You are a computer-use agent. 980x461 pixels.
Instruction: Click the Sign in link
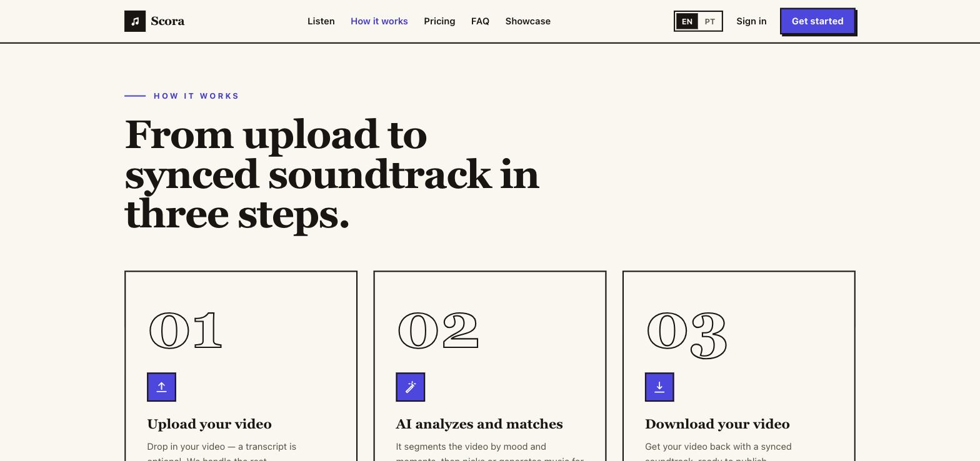[751, 21]
